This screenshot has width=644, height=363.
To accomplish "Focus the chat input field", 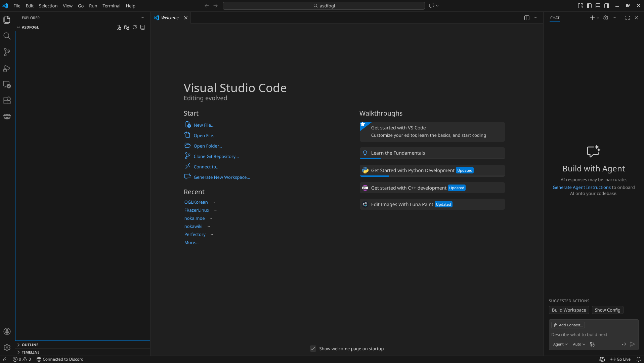I will pyautogui.click(x=593, y=334).
